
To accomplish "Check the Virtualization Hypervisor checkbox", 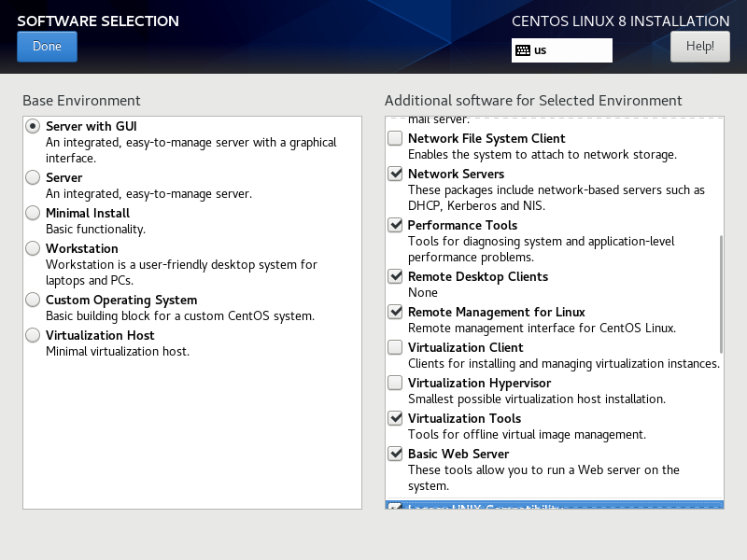I will [395, 383].
